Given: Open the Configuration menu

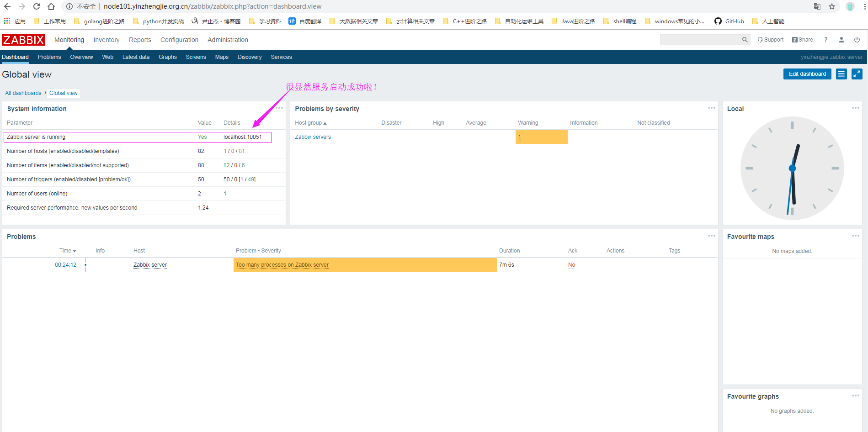Looking at the screenshot, I should coord(179,40).
